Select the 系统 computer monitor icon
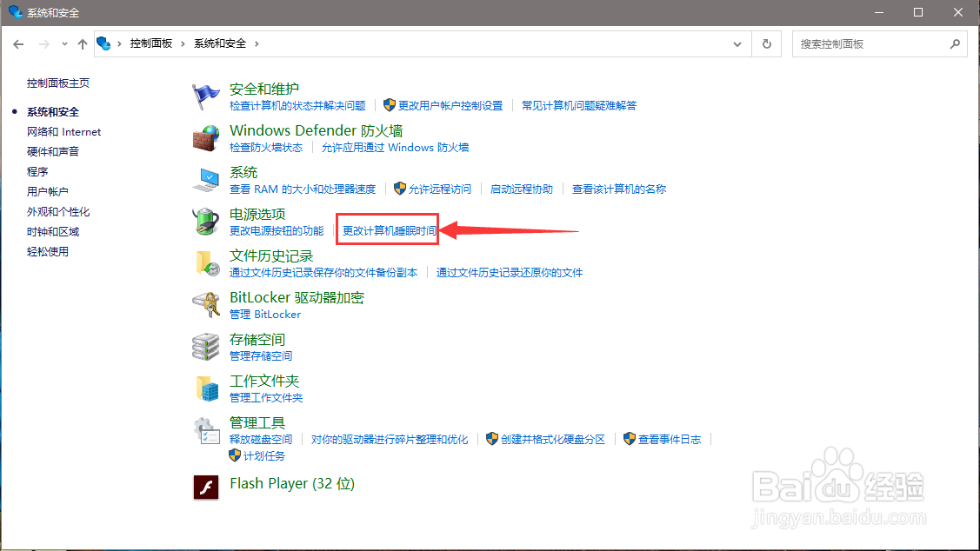 click(x=206, y=180)
